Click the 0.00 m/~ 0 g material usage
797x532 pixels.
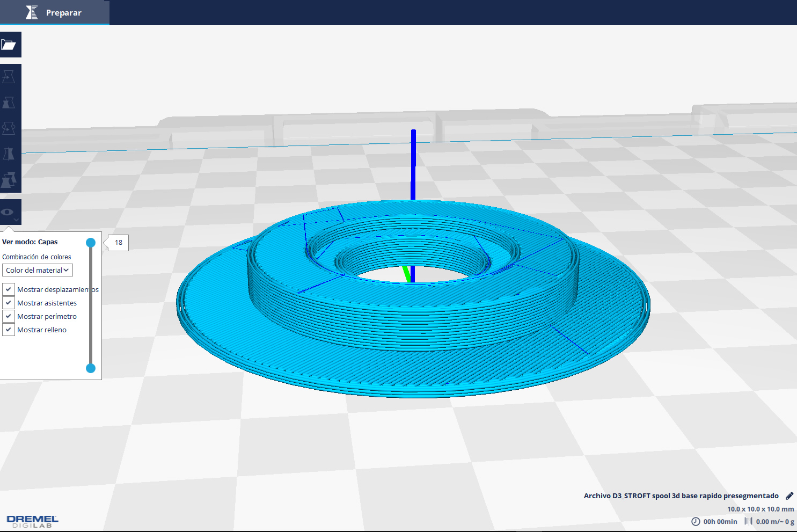click(775, 521)
